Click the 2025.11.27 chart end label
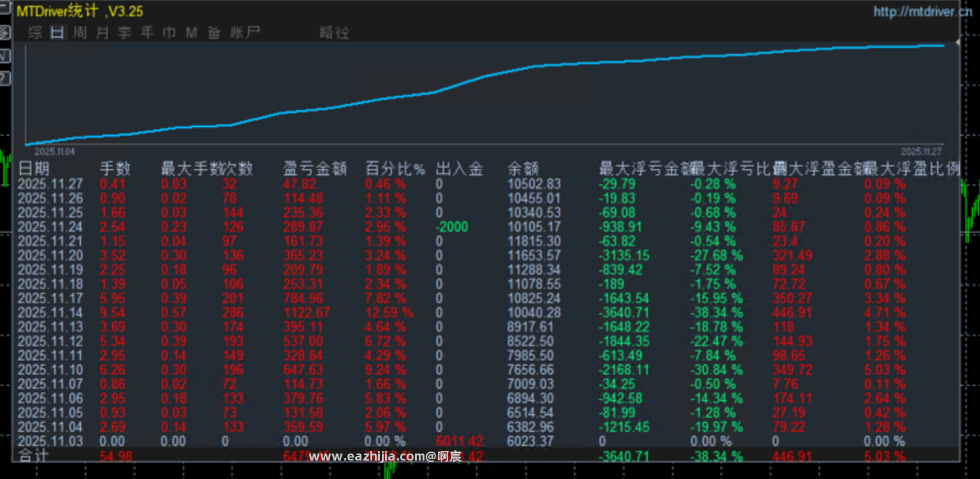The width and height of the screenshot is (980, 479). tap(921, 152)
